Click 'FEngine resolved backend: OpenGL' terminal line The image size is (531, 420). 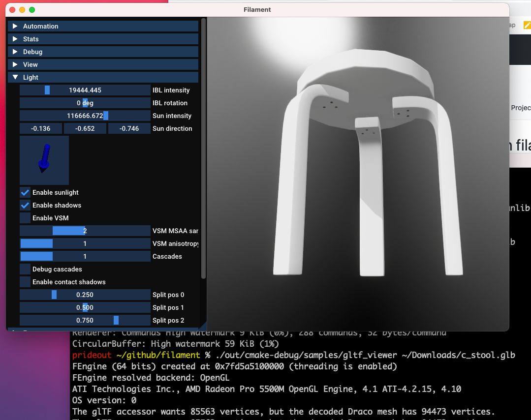151,378
